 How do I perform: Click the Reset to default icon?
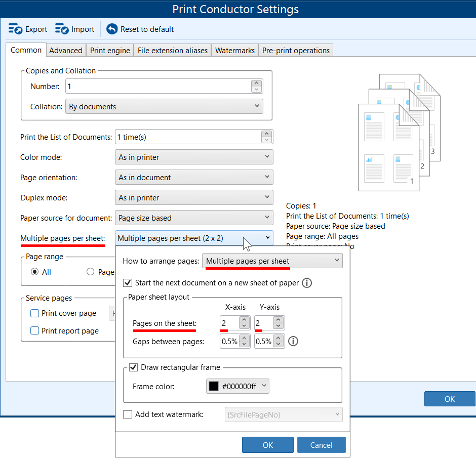coord(112,29)
